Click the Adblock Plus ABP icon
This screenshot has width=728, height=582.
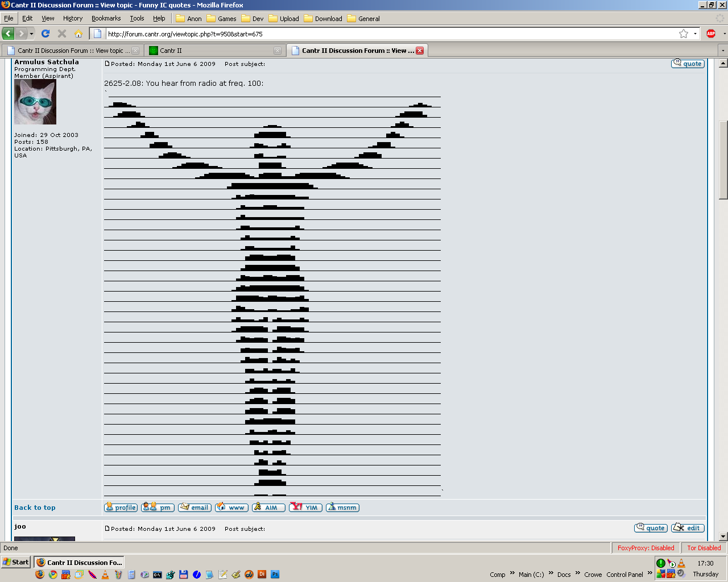[710, 34]
